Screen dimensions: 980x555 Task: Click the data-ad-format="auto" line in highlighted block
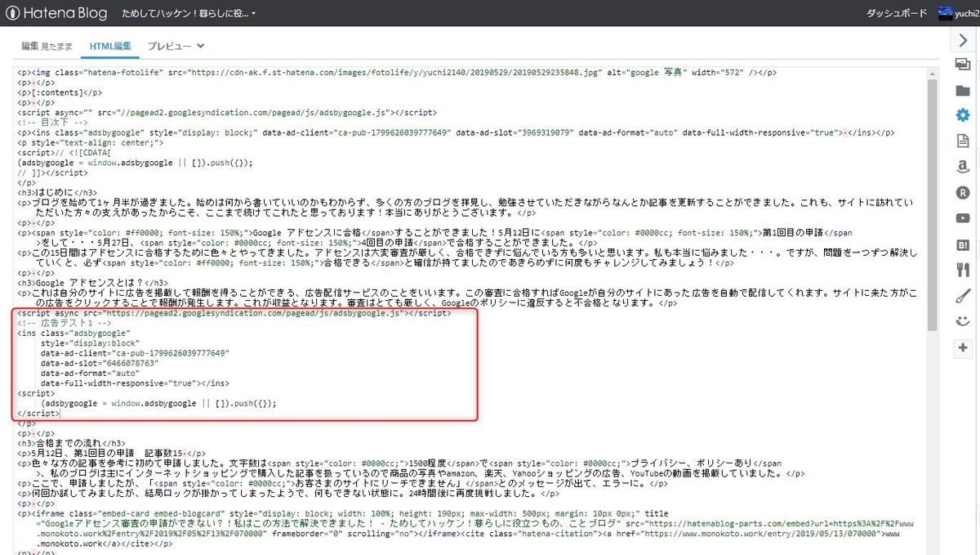tap(90, 372)
